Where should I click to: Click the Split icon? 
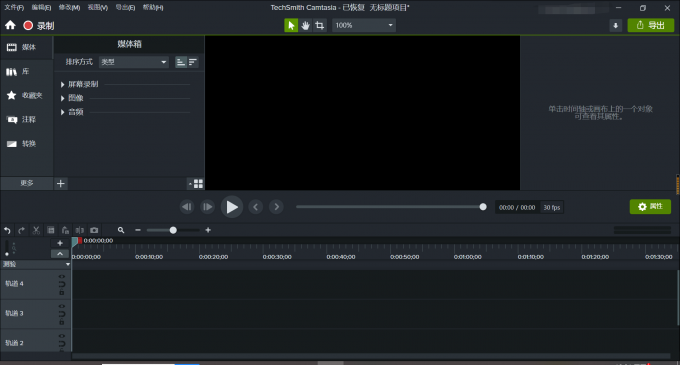click(x=80, y=230)
